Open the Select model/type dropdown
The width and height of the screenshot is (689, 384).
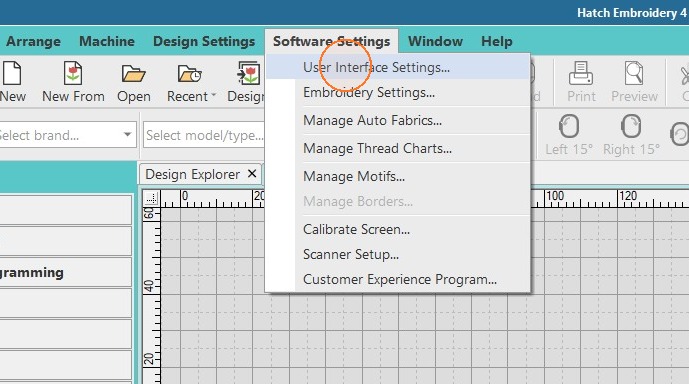204,135
